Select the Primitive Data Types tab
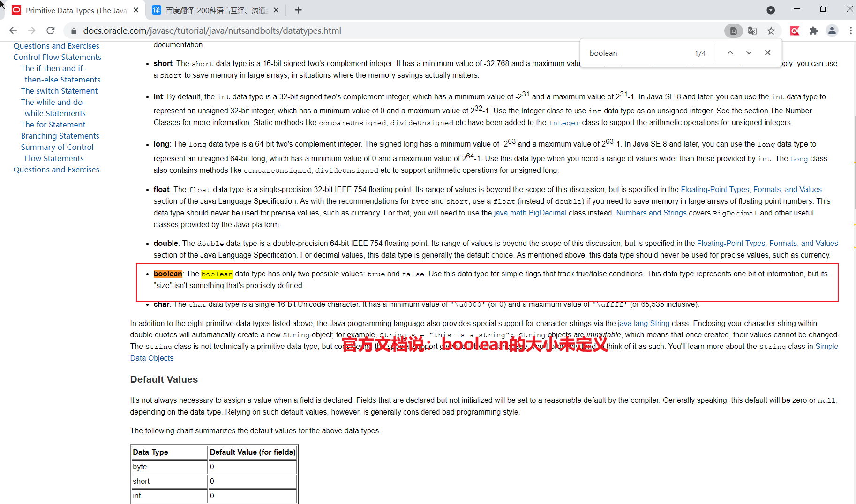 point(75,10)
